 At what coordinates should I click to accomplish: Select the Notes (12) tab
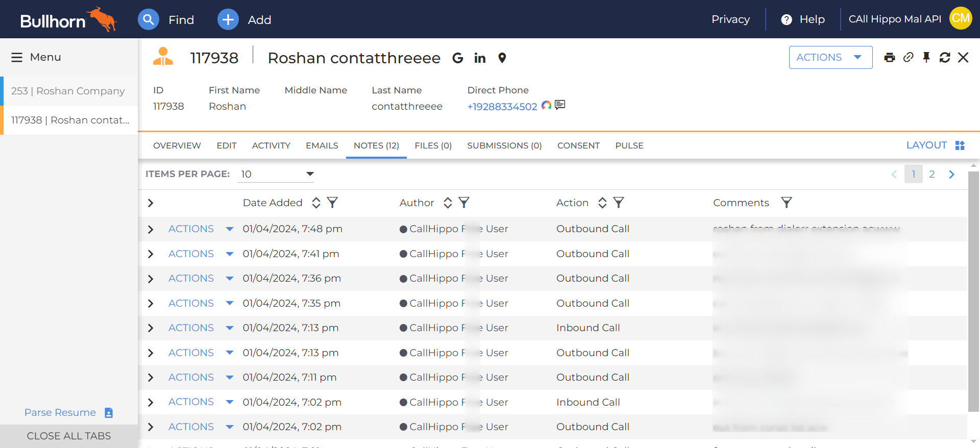click(x=376, y=145)
